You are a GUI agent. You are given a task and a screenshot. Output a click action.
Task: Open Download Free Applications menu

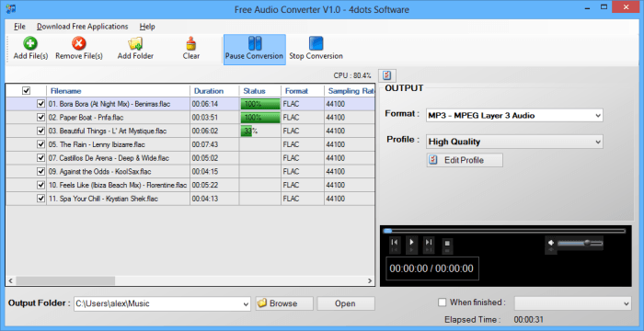(83, 27)
